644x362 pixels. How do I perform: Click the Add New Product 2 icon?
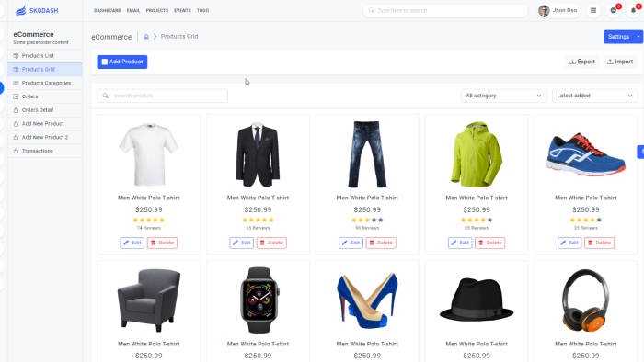click(x=16, y=137)
